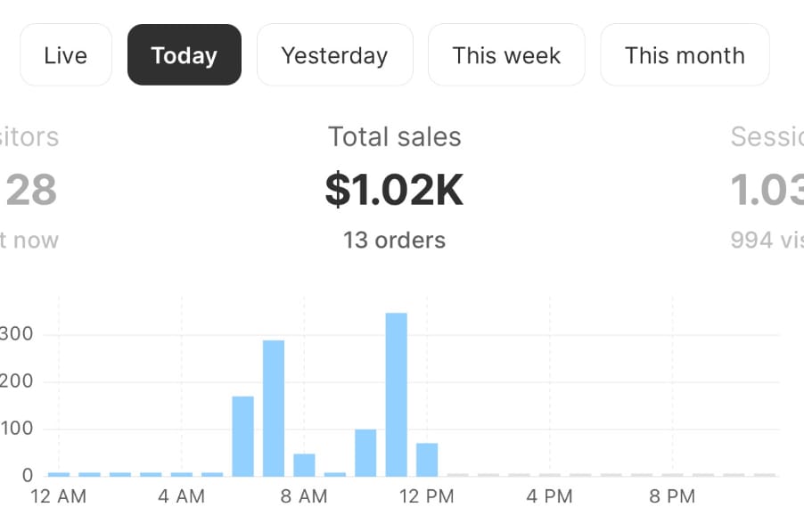Screen dimensions: 804x532
Task: Tap the partially visible Visitors card title
Action: pos(29,136)
